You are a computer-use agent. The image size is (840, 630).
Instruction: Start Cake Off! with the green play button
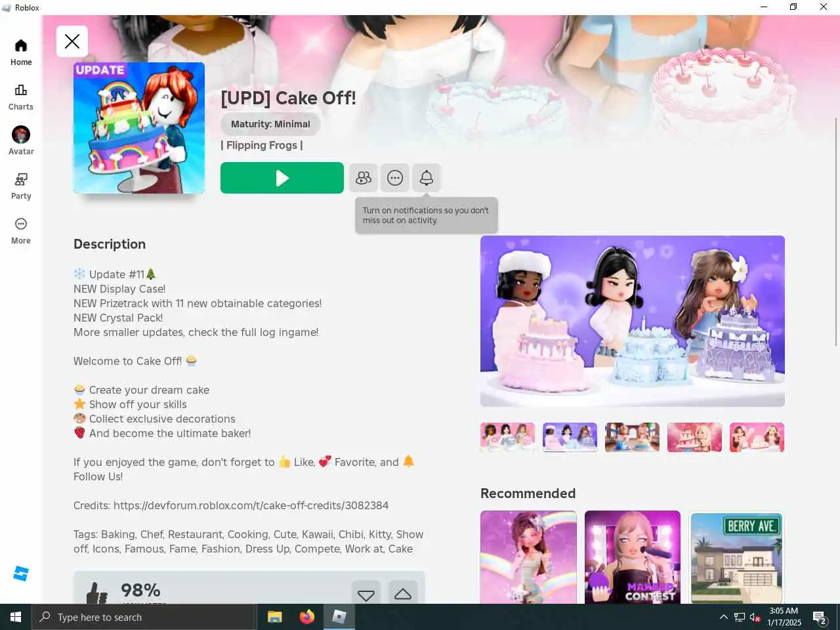pyautogui.click(x=282, y=178)
